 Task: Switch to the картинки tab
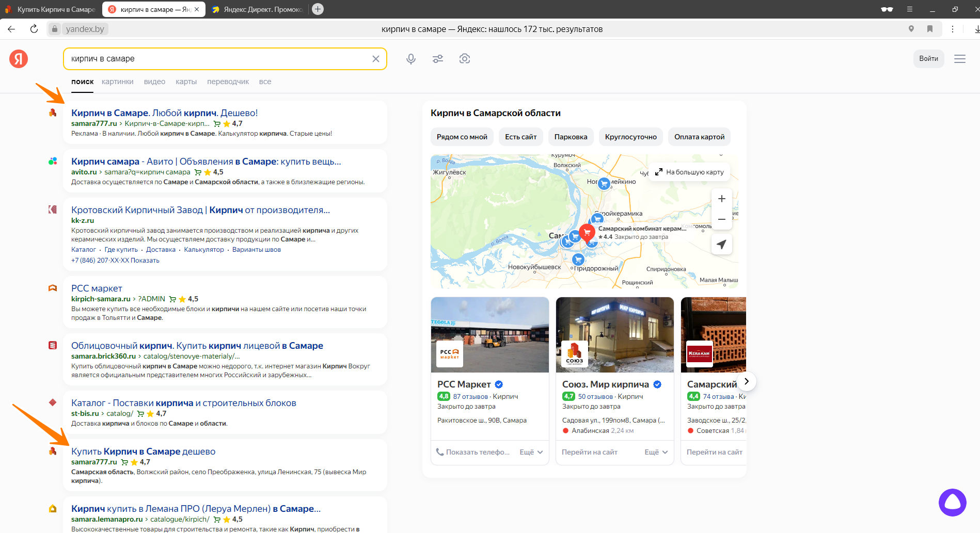click(x=118, y=82)
